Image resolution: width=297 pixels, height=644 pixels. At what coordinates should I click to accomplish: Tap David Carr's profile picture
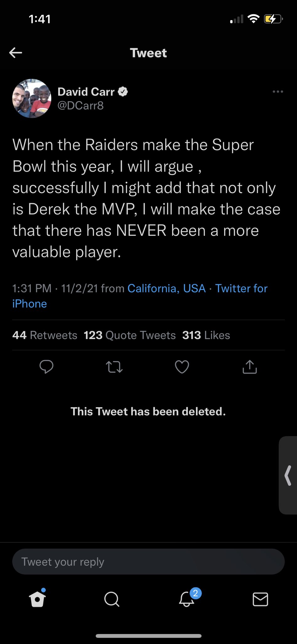[32, 98]
